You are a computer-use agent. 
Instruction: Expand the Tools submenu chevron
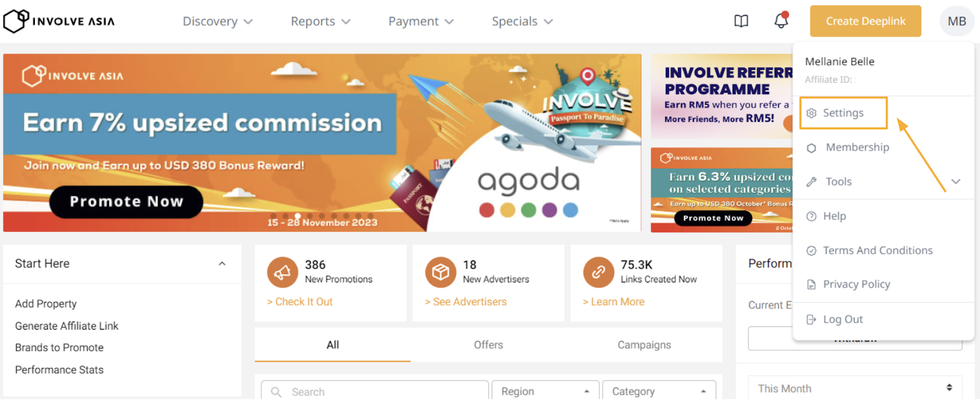click(x=956, y=182)
